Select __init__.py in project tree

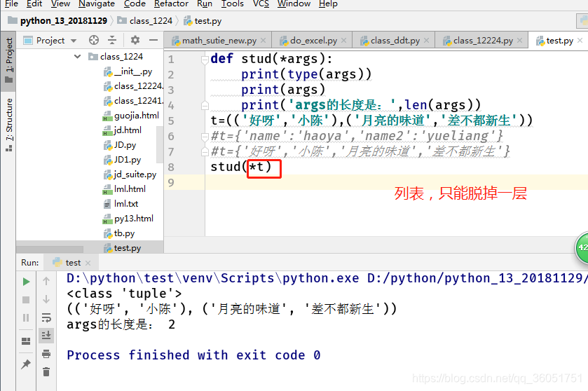point(128,71)
